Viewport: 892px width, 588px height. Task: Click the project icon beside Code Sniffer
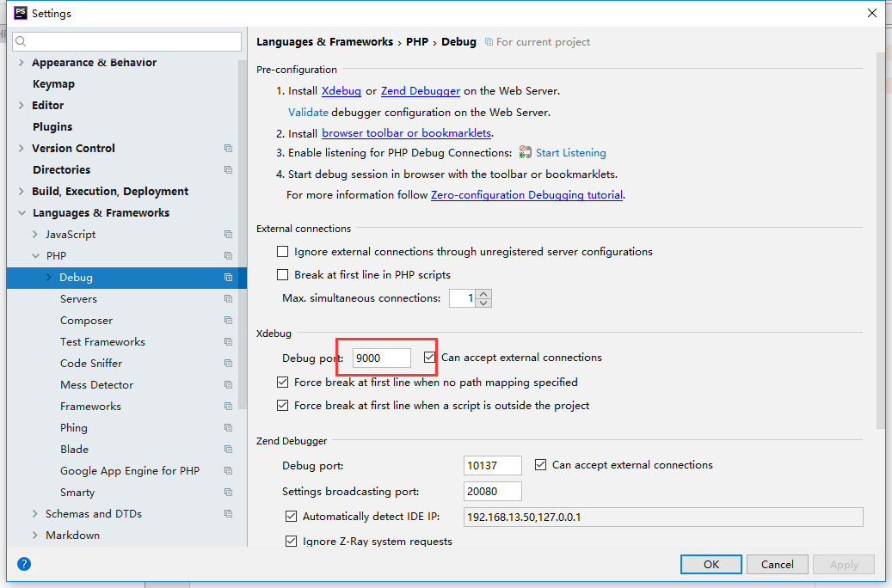pyautogui.click(x=228, y=364)
